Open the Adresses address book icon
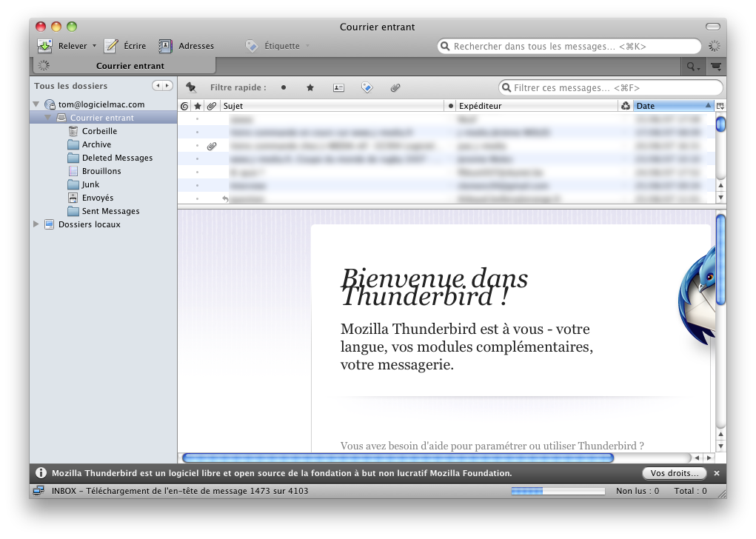 tap(165, 46)
